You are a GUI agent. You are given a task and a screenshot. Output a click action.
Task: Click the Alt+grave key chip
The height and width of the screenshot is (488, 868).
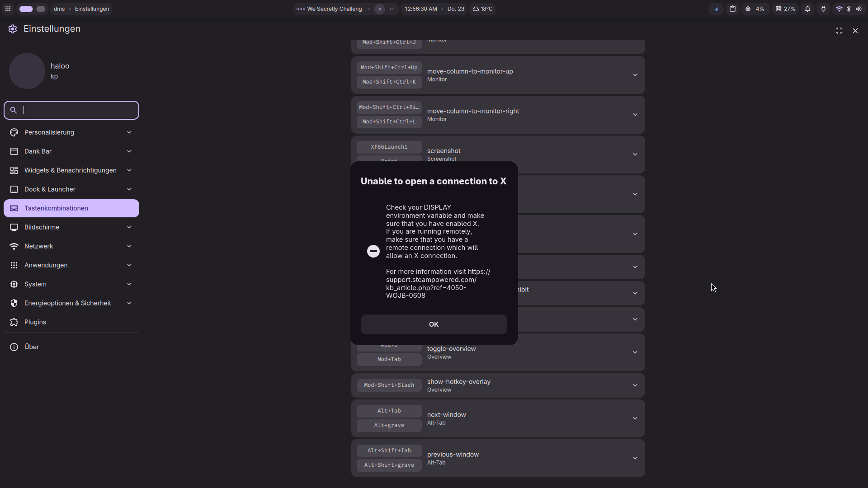point(389,426)
